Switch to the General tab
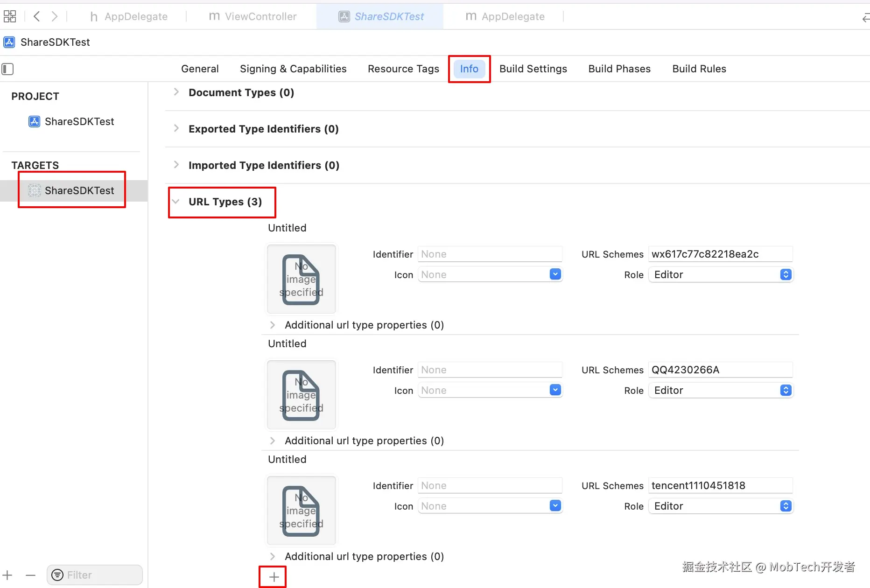 coord(200,69)
